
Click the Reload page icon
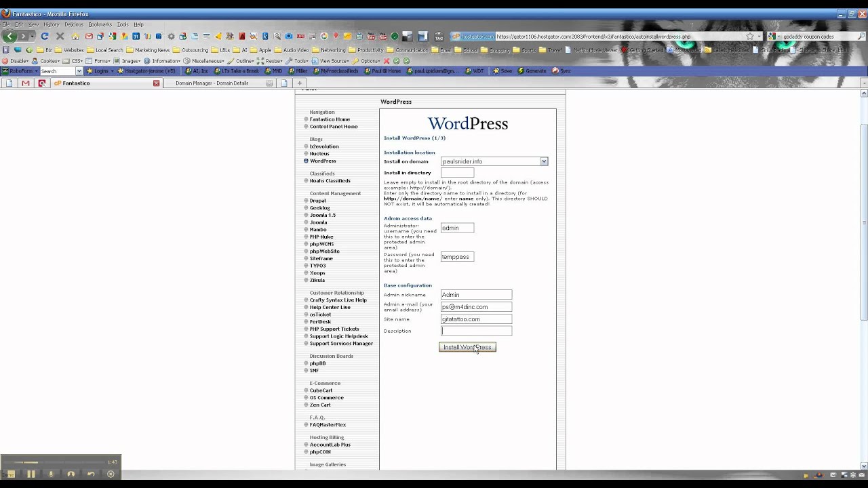coord(45,36)
